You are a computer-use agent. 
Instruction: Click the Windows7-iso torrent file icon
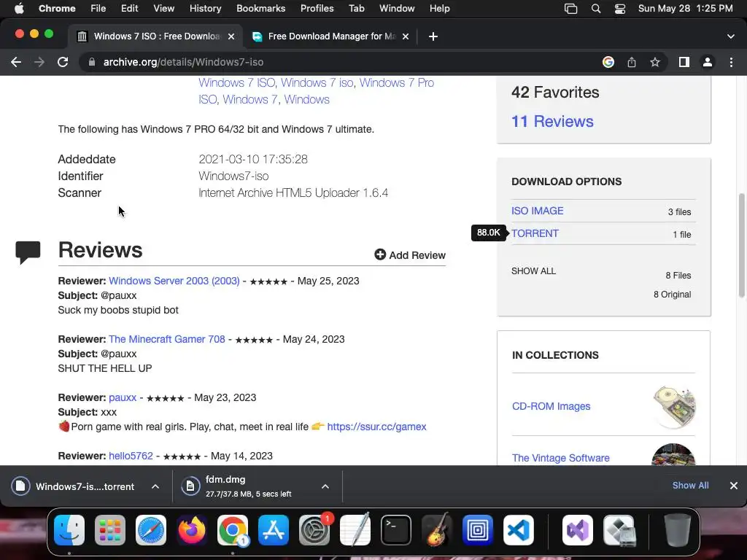pos(20,486)
